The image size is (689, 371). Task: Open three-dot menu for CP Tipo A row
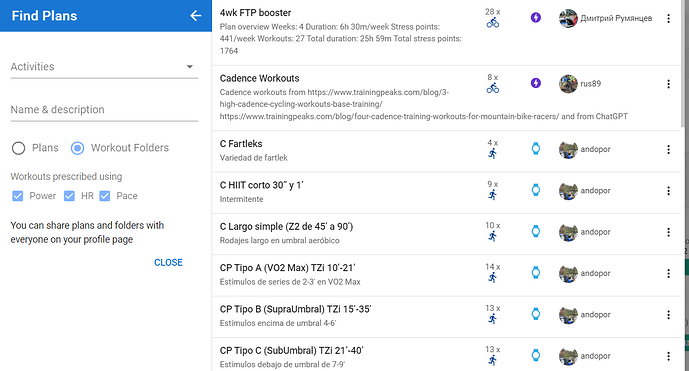(x=668, y=273)
